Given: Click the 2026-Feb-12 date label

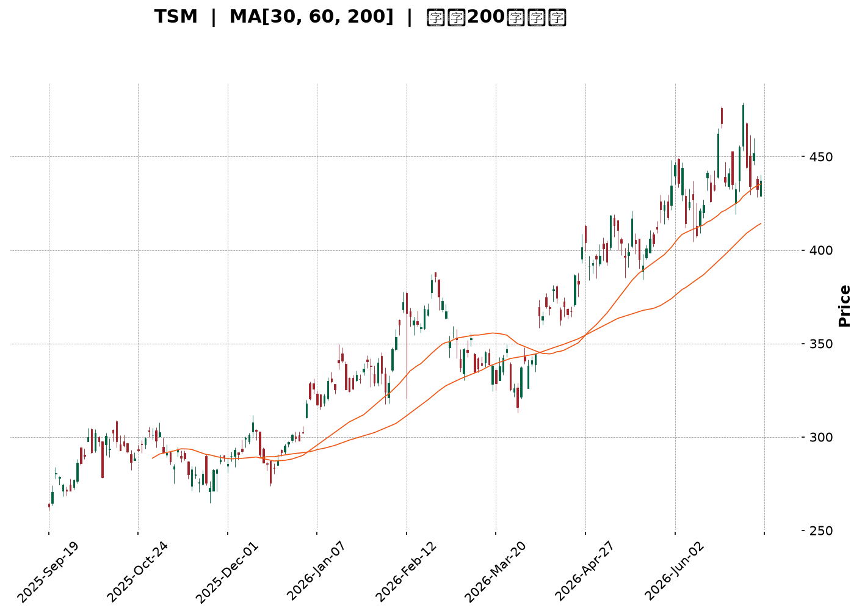Looking at the screenshot, I should (405, 572).
